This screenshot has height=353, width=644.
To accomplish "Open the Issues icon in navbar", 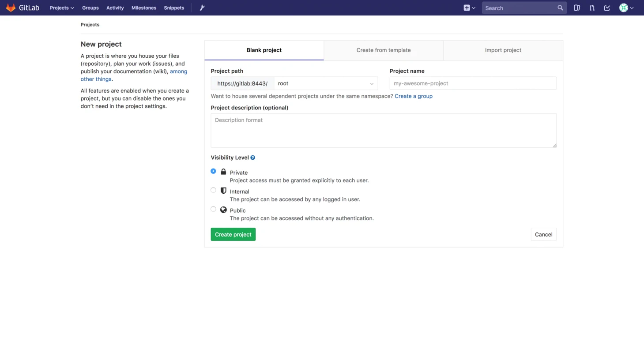I will coord(576,8).
